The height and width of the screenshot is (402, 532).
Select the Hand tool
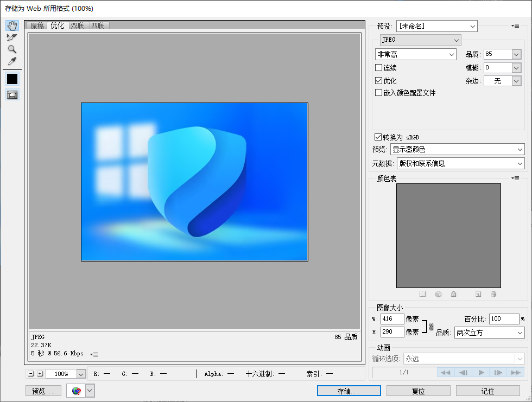pos(12,25)
